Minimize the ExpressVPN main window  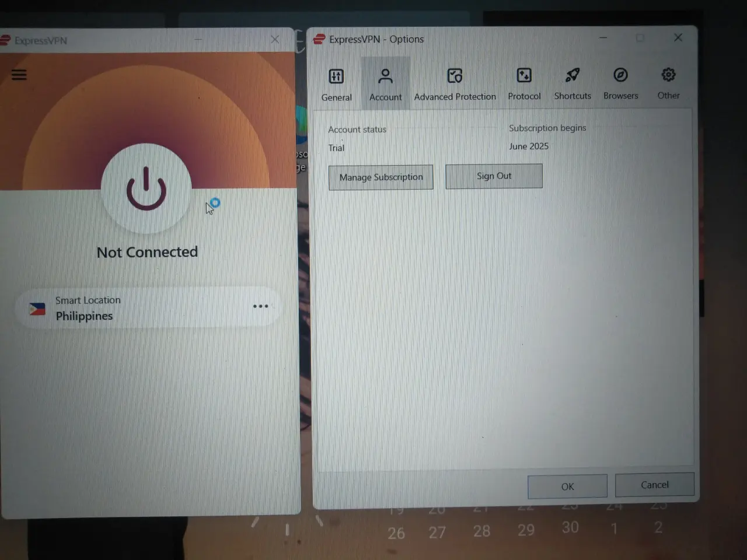(x=198, y=40)
